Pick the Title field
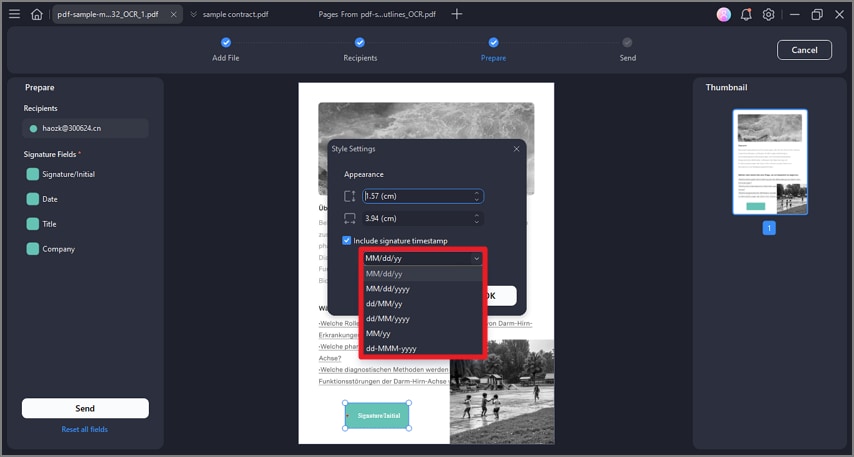Screen dimensions: 854x457 (41, 224)
